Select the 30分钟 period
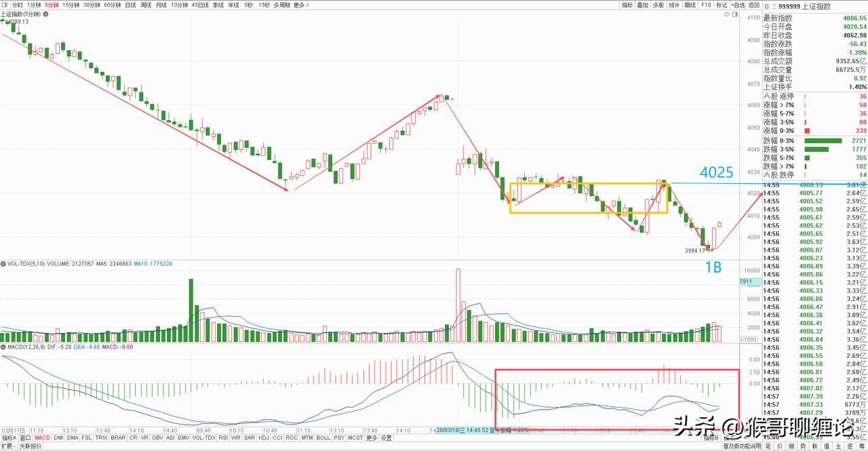Screen dimensions: 868x451 click(92, 5)
